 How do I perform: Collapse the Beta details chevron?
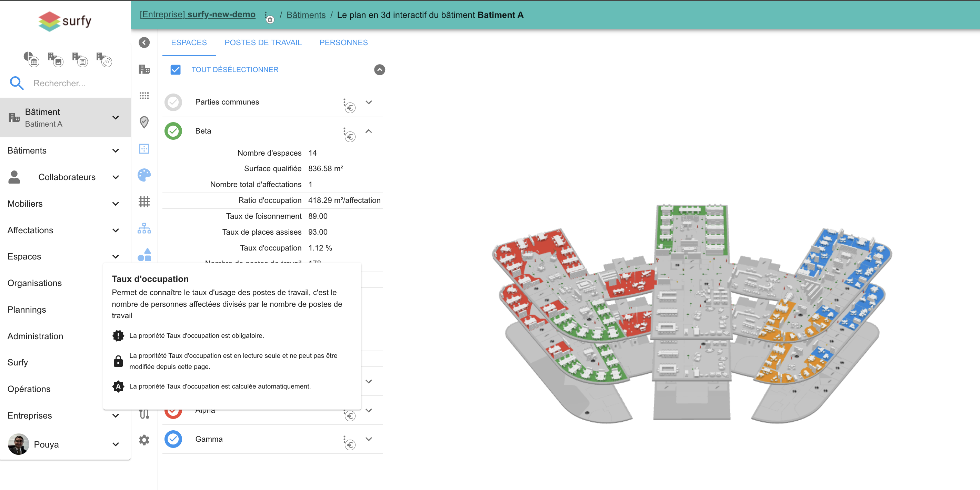pyautogui.click(x=368, y=131)
